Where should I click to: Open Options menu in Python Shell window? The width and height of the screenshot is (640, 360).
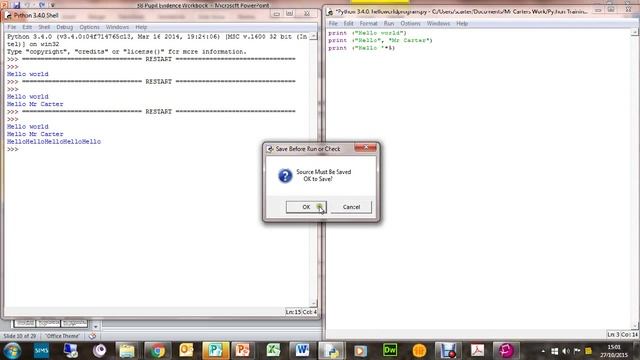pos(89,27)
